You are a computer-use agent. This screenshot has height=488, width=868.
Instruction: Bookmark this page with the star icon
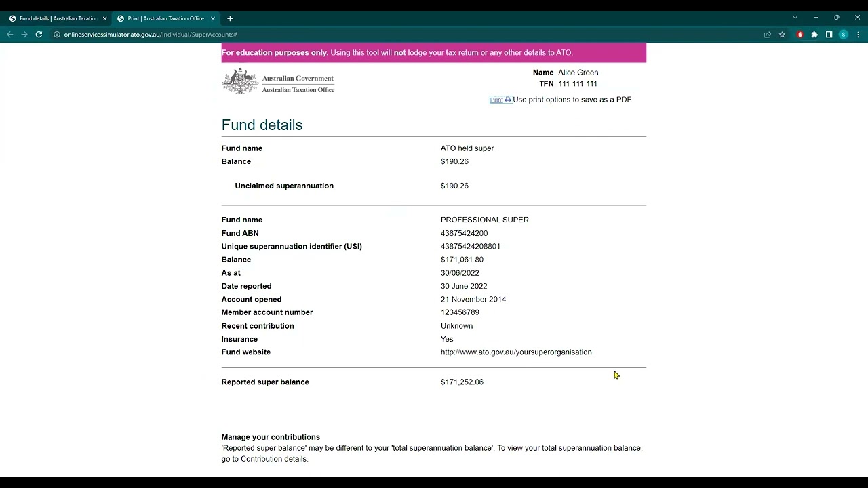pos(782,35)
